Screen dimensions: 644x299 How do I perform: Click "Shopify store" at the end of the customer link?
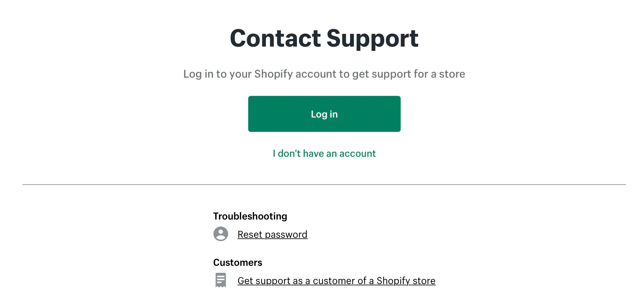tap(406, 281)
